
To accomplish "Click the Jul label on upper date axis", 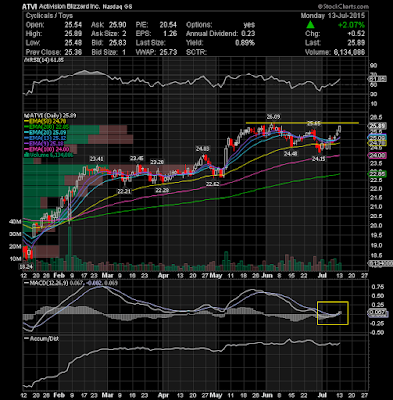I will [322, 276].
